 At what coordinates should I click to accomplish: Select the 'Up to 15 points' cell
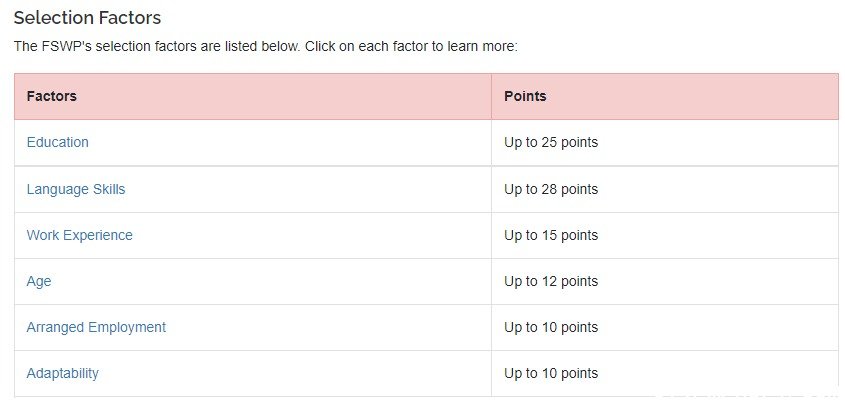pos(665,235)
